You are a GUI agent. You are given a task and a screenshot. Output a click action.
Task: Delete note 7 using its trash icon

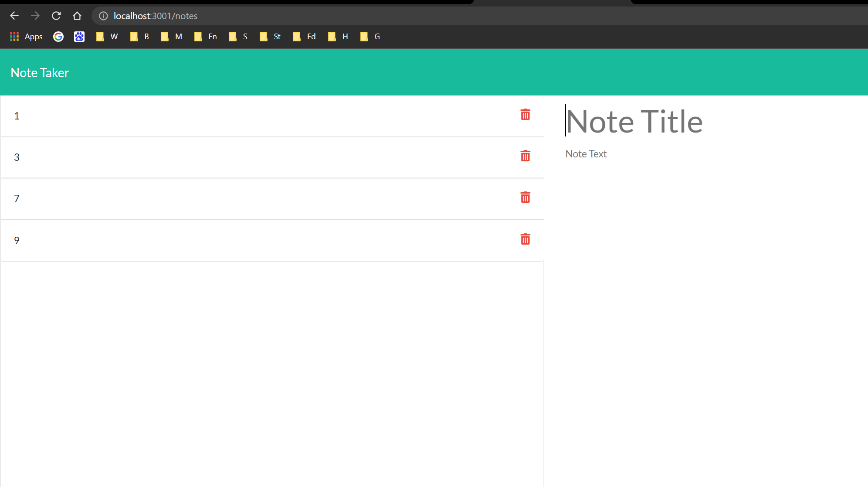point(525,197)
